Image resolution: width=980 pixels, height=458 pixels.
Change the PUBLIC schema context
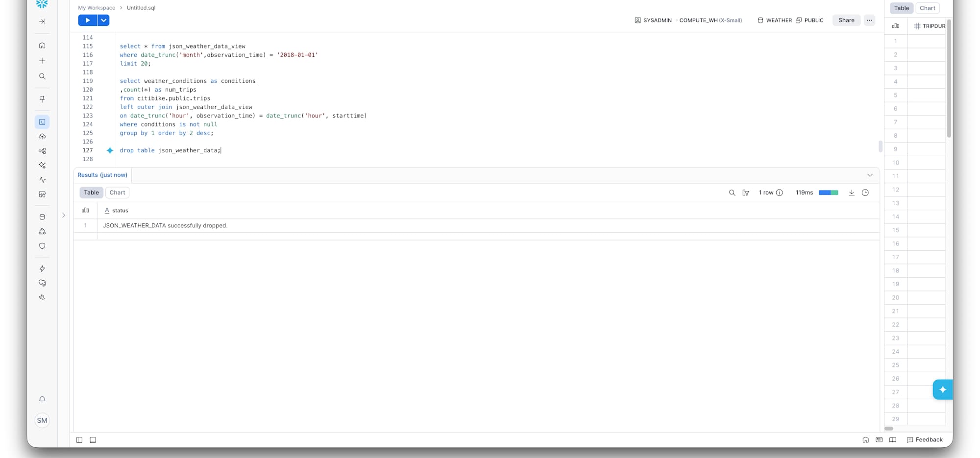(809, 20)
